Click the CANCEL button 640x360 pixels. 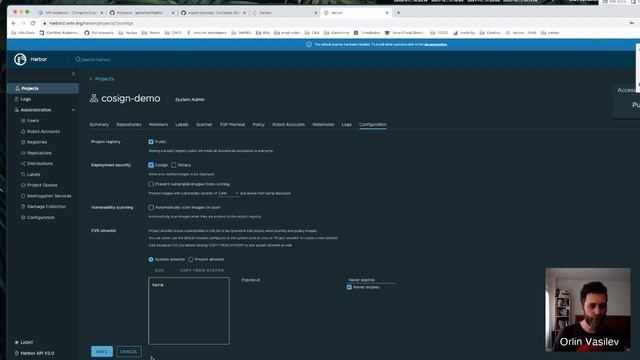point(129,351)
